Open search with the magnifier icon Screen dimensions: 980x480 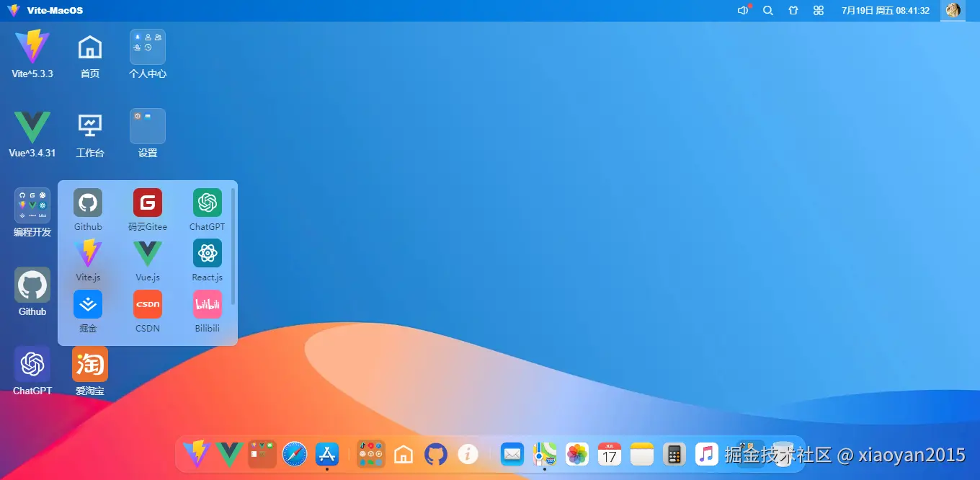[768, 11]
